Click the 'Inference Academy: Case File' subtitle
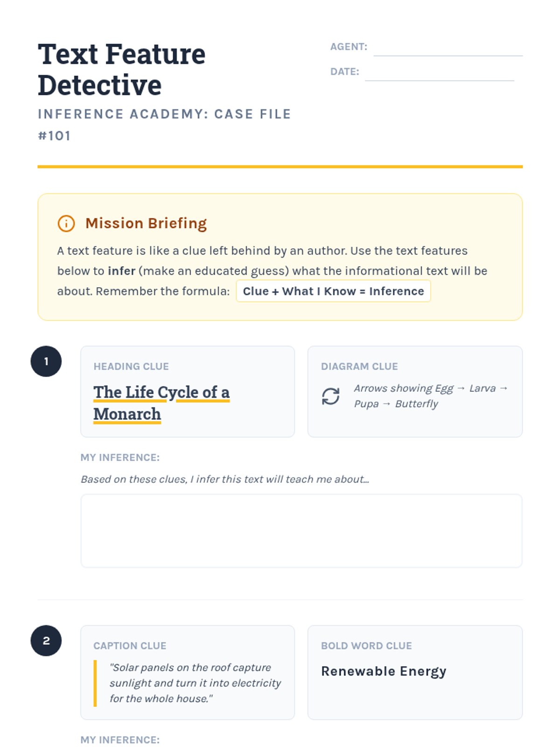Screen dimensions: 560x747 point(164,114)
